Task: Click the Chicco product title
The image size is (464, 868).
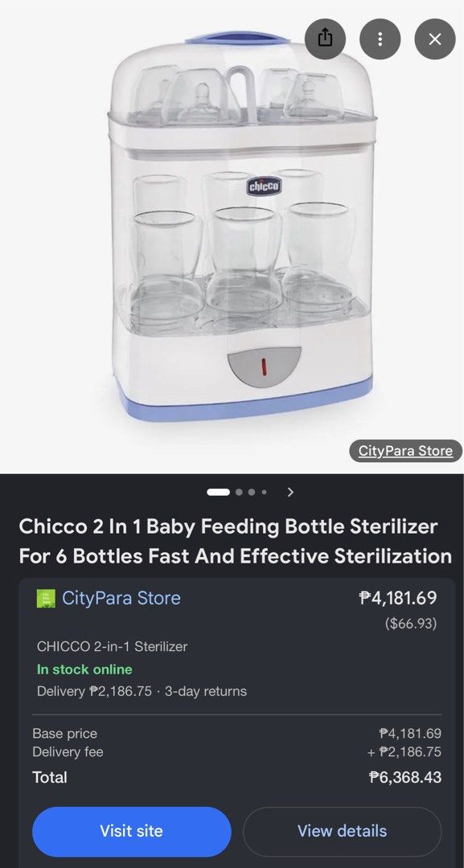Action: (235, 541)
